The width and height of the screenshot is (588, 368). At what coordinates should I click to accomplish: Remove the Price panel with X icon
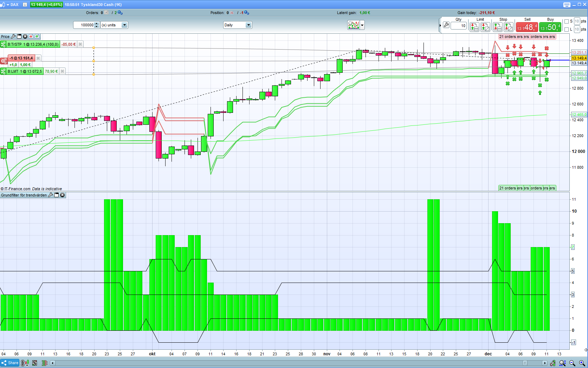pyautogui.click(x=25, y=37)
